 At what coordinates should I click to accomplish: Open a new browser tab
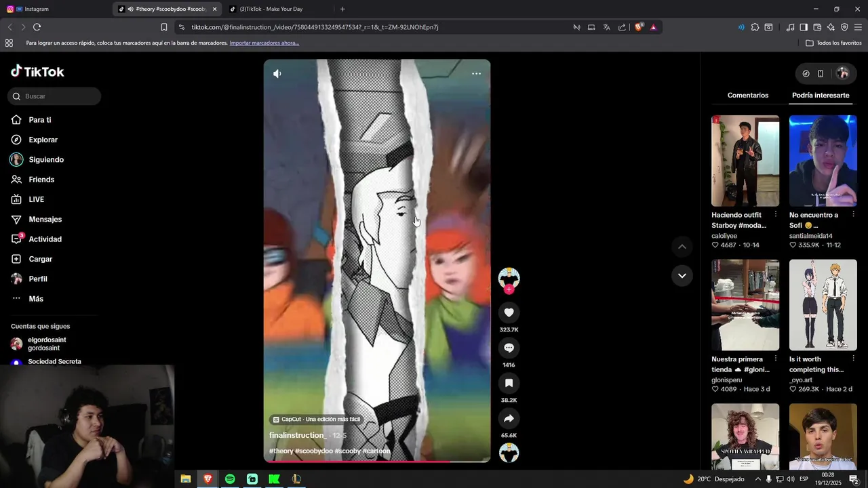[x=342, y=9]
